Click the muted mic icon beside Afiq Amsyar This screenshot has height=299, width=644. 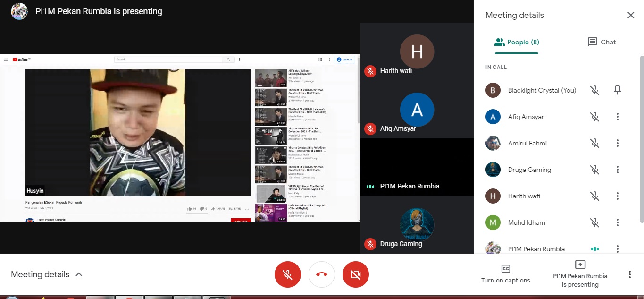point(595,117)
